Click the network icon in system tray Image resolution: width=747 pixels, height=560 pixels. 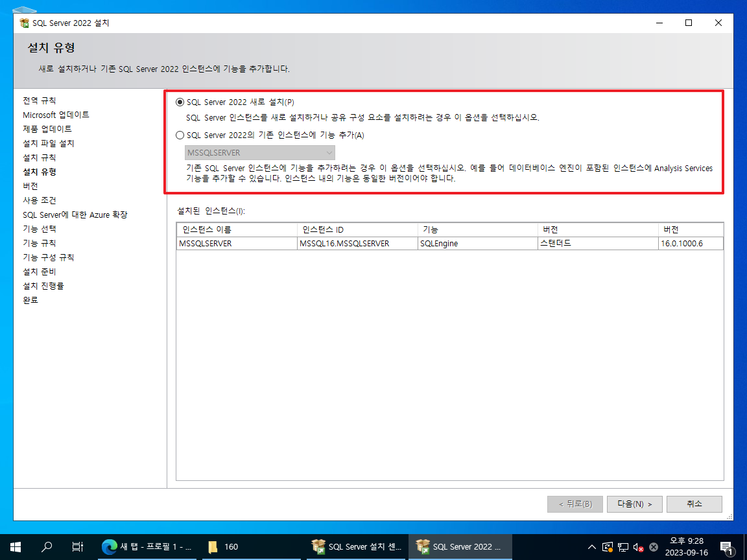[x=622, y=546]
